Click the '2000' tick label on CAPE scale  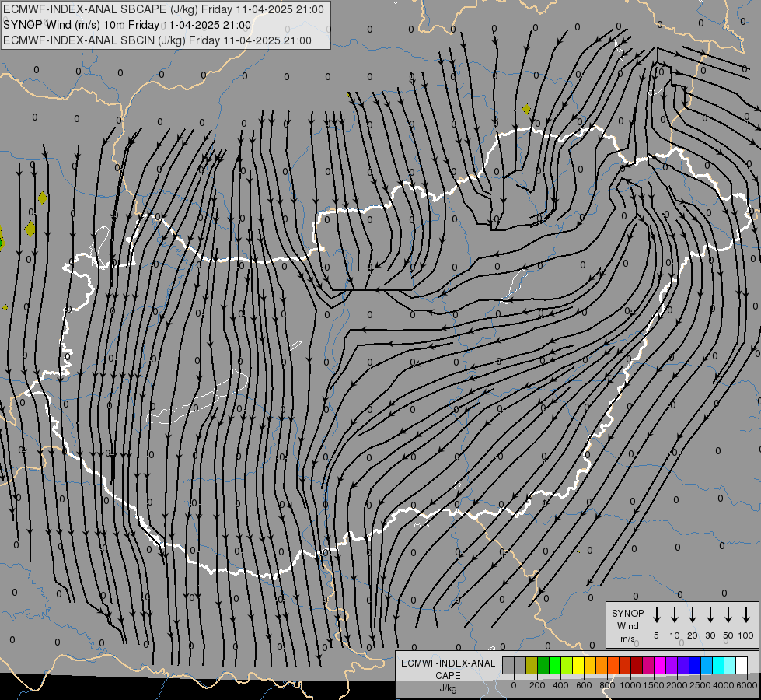coord(677,685)
